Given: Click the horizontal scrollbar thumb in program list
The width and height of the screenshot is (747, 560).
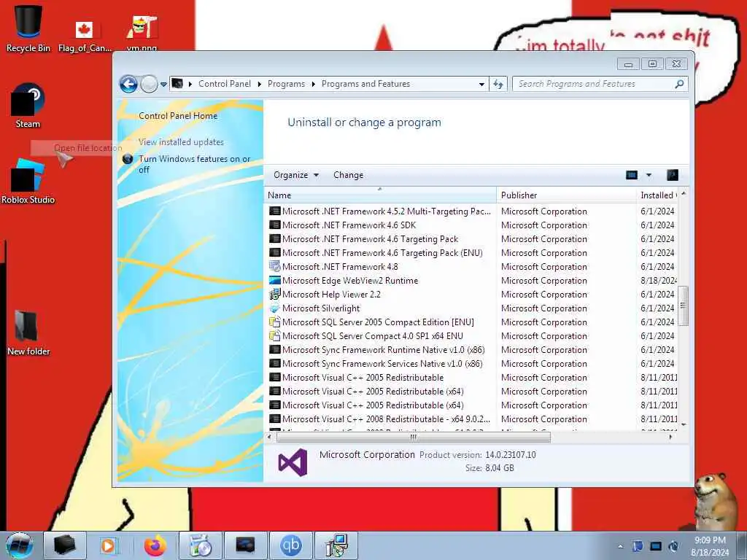Looking at the screenshot, I should pyautogui.click(x=413, y=437).
